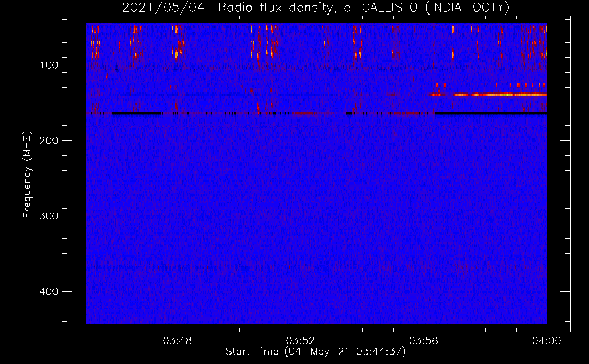Click the 100 frequency tick label
This screenshot has height=364, width=589.
(49, 65)
